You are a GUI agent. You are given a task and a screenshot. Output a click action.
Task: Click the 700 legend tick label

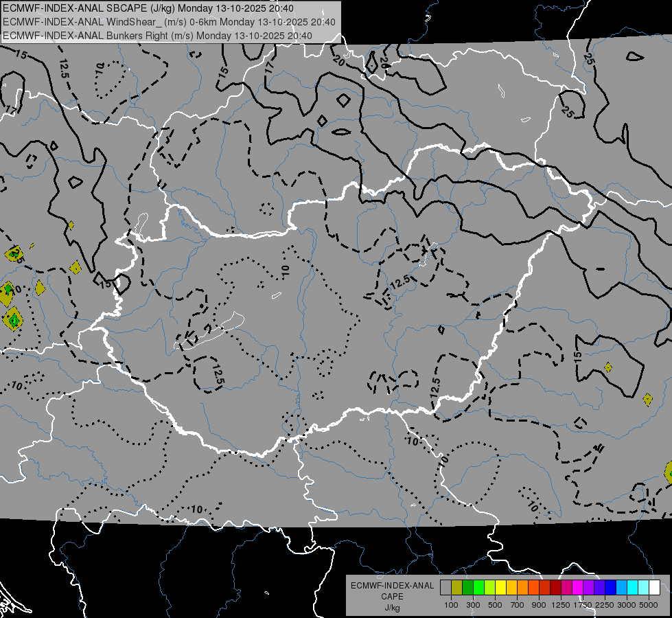point(518,605)
